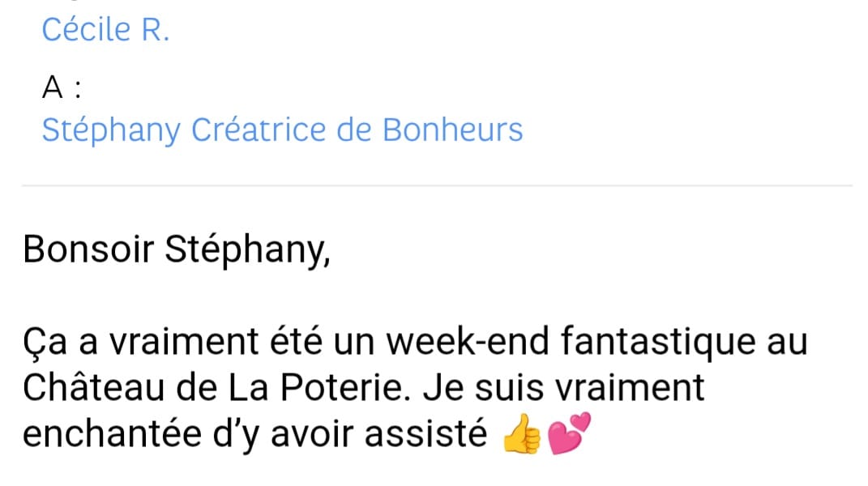
Task: Click the word "Bonheurs" in recipient name
Action: (452, 130)
